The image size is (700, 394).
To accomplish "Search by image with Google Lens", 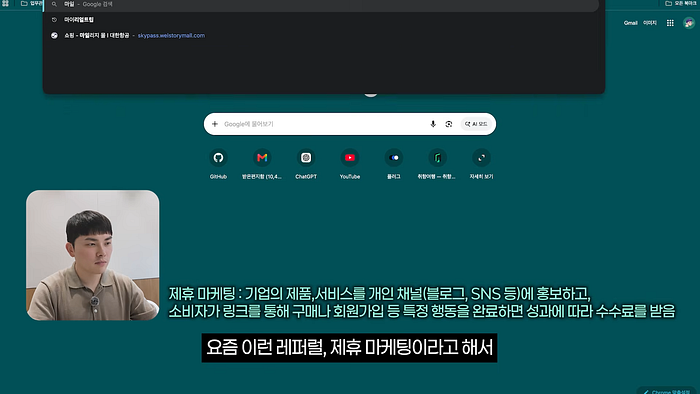I will (449, 124).
